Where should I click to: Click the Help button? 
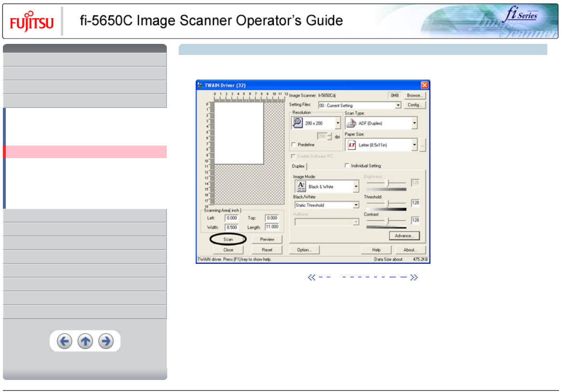click(376, 250)
